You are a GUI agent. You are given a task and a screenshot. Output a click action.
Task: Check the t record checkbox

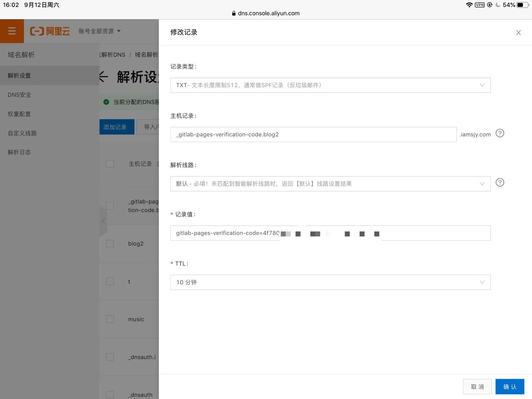[x=110, y=281]
